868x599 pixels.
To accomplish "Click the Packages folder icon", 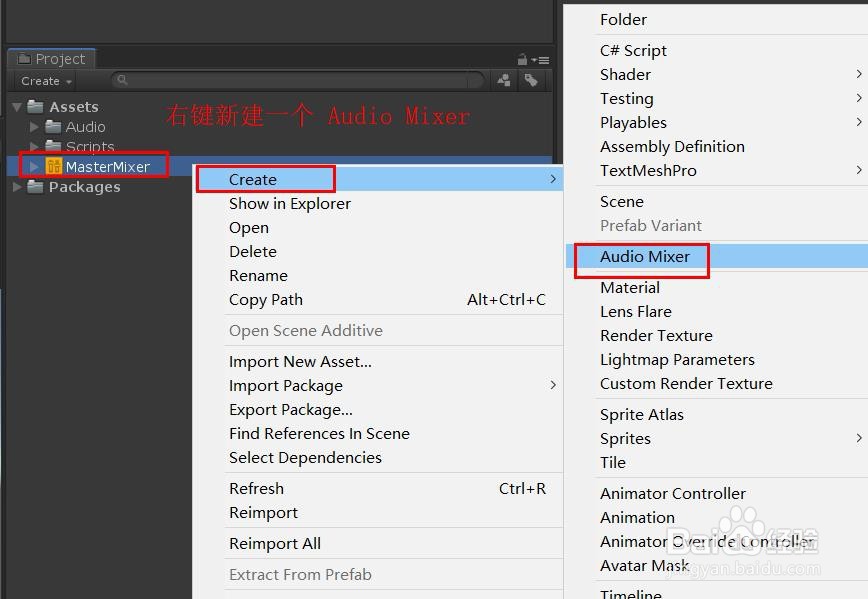I will click(35, 187).
